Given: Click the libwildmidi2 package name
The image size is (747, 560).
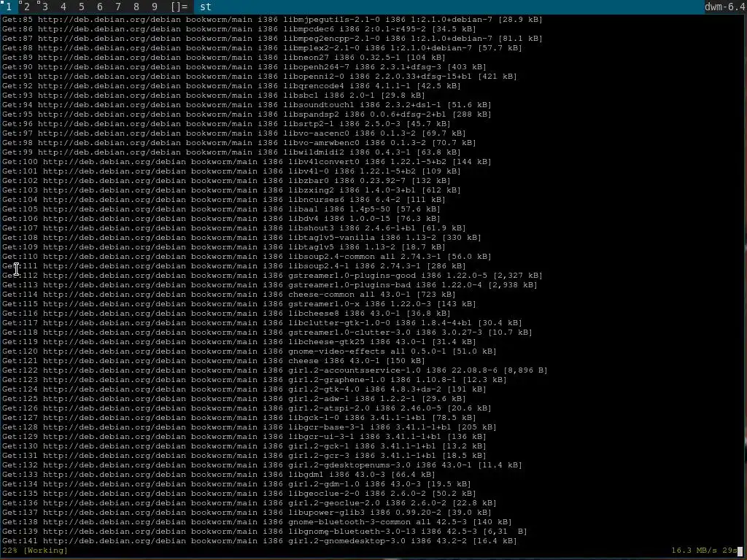Looking at the screenshot, I should pyautogui.click(x=314, y=152).
